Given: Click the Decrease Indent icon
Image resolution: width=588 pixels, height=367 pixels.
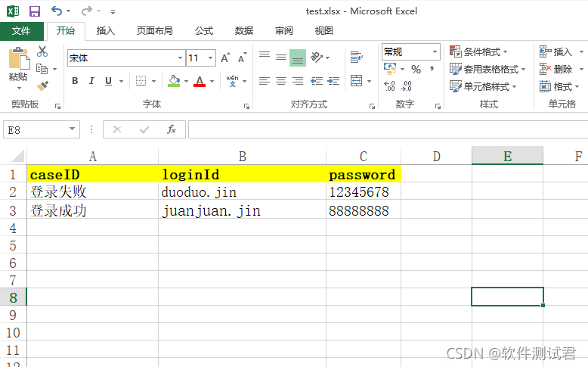Looking at the screenshot, I should click(x=317, y=81).
